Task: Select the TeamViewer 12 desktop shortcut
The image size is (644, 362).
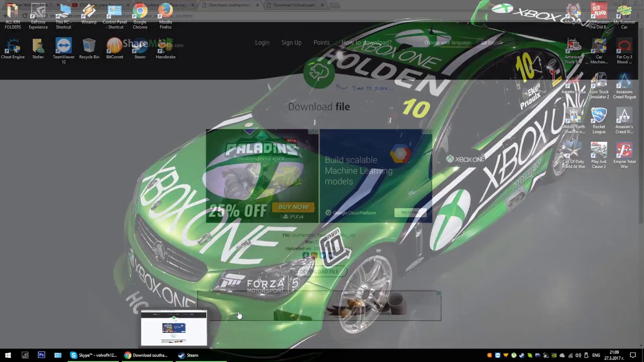Action: click(x=63, y=51)
